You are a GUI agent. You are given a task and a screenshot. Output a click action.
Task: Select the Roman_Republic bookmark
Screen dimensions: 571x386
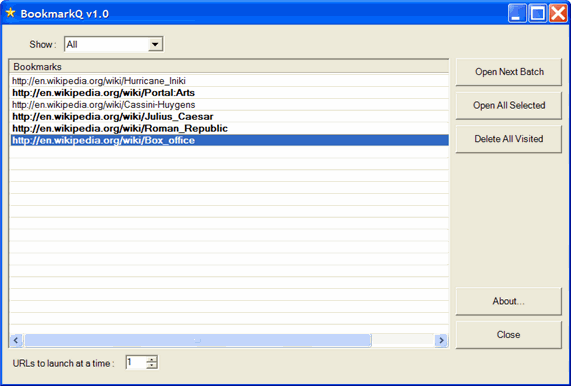pyautogui.click(x=230, y=129)
